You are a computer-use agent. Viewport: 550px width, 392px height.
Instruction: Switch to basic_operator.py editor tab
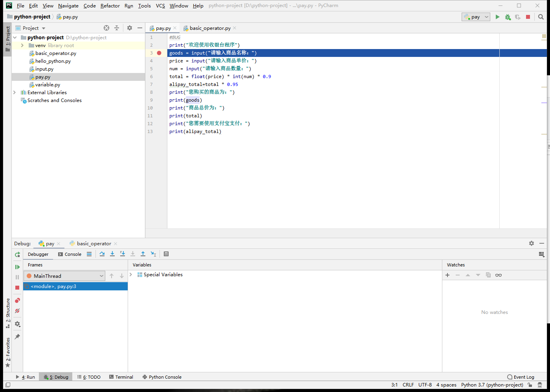(x=210, y=28)
